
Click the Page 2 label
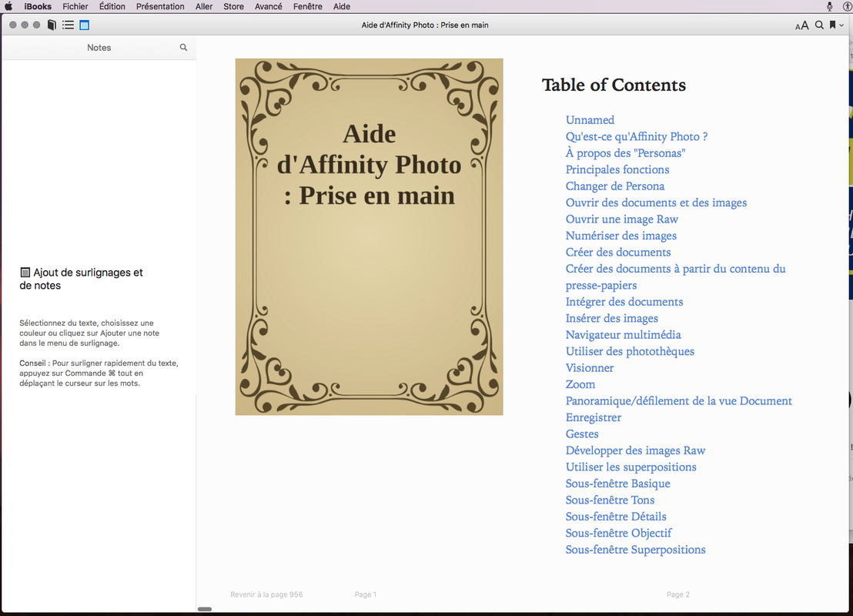point(677,594)
